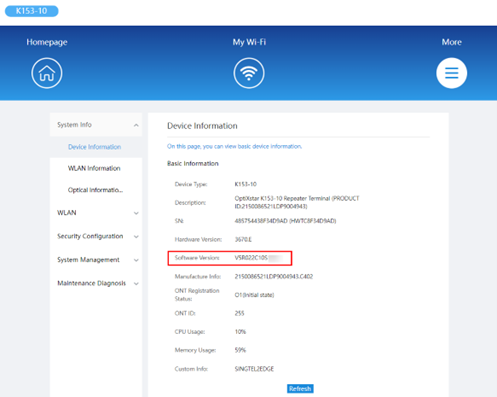Open the More hamburger menu icon
The height and width of the screenshot is (397, 497).
(452, 73)
